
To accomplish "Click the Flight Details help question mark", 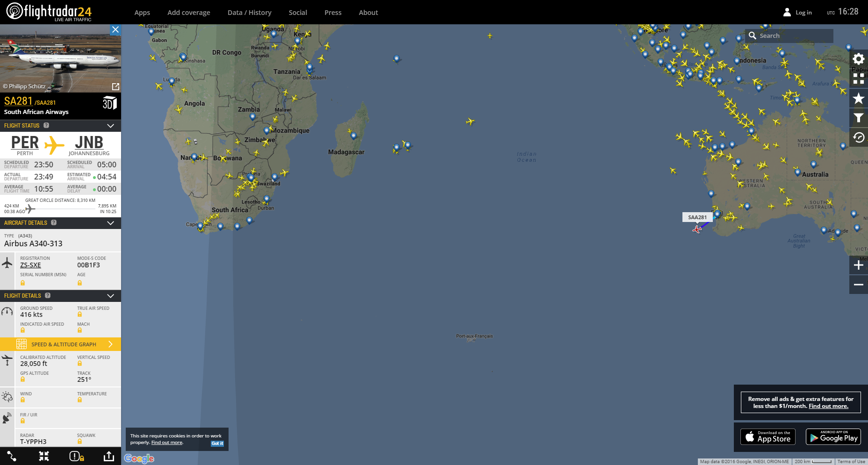I will click(48, 295).
